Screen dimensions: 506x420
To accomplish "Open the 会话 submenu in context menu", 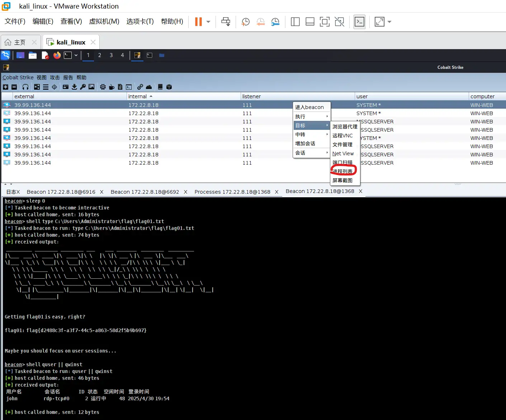I will pyautogui.click(x=312, y=153).
